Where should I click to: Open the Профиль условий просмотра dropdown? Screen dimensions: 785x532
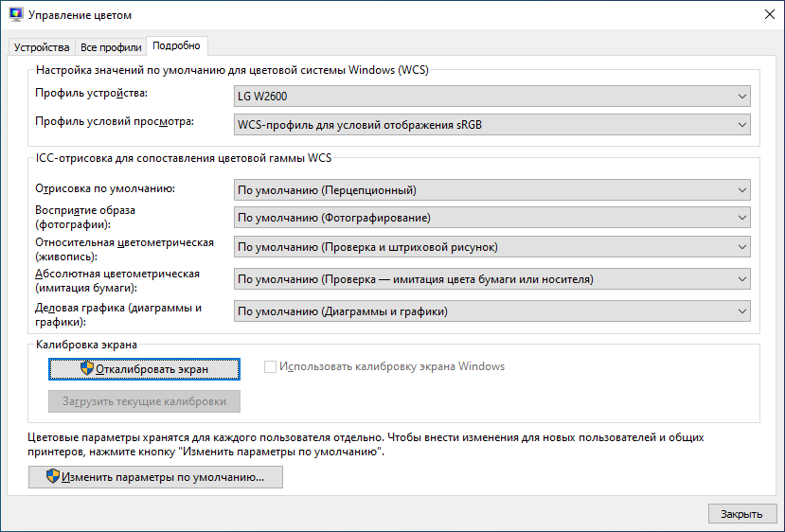click(492, 125)
